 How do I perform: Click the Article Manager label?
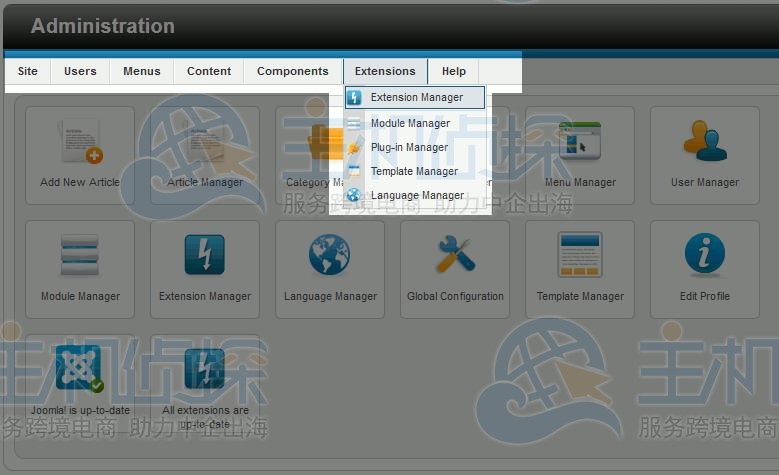click(205, 182)
